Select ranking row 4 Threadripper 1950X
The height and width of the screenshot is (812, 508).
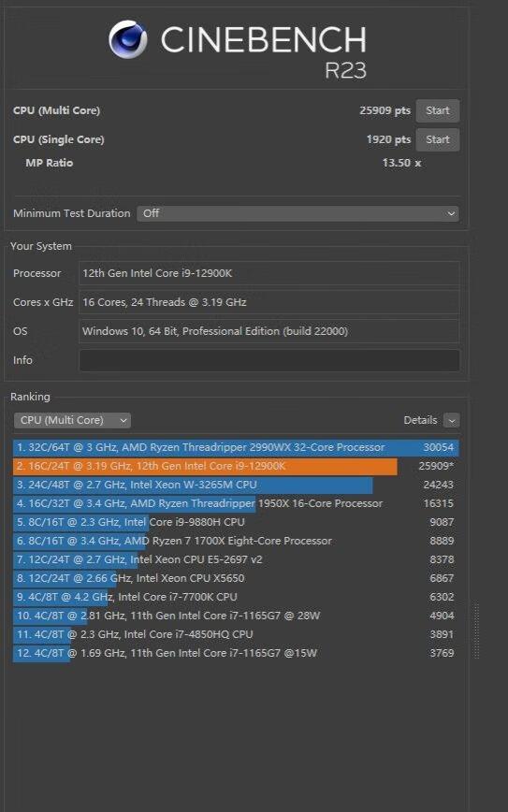[x=236, y=503]
